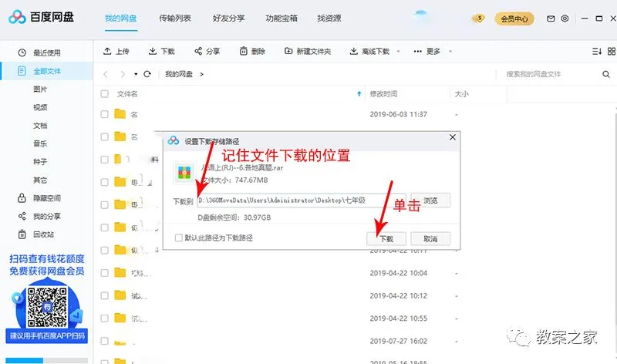Switch to 找资源 tab
The image size is (617, 364).
coord(329,18)
